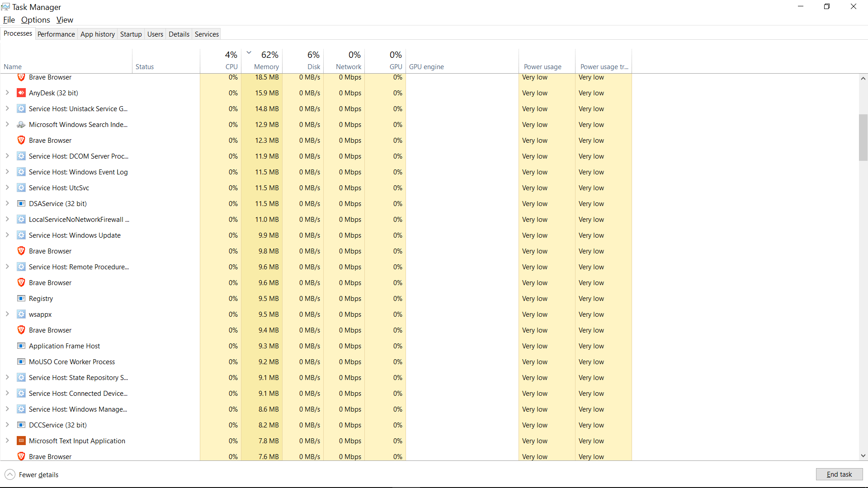
Task: Click the DSAService (32 bit) icon
Action: (21, 204)
